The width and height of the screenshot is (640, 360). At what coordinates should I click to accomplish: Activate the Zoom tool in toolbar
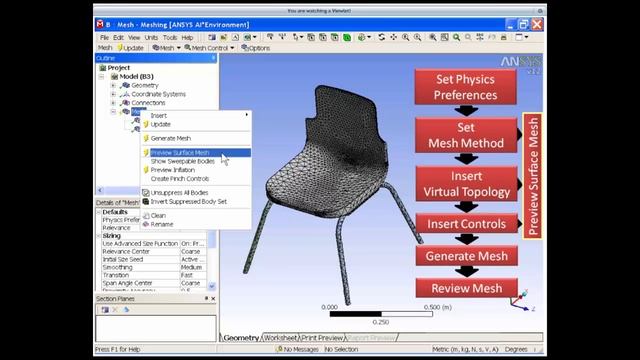point(405,38)
